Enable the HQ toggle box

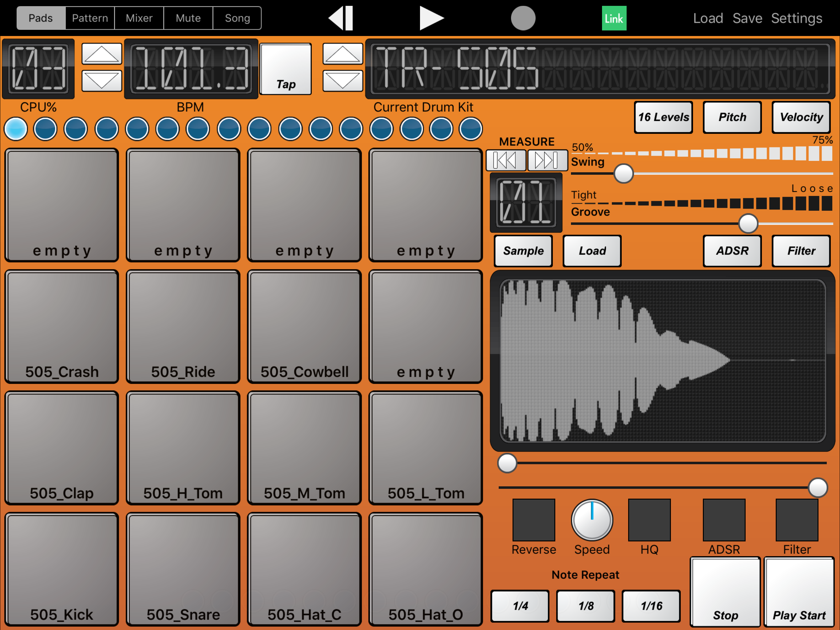649,520
